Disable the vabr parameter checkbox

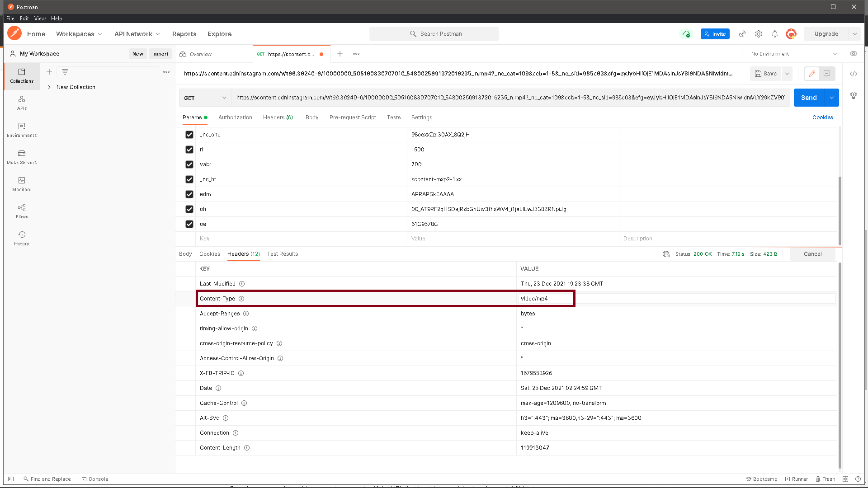point(189,164)
